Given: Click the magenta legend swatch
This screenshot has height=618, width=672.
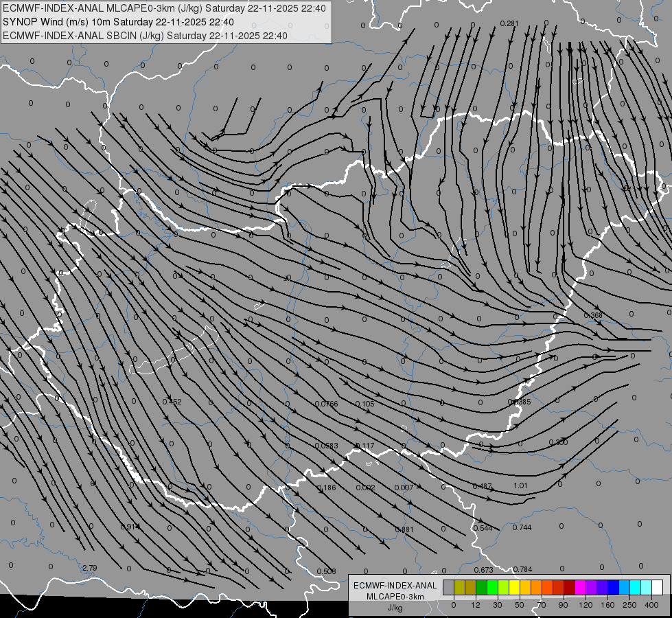Looking at the screenshot, I should point(581,587).
